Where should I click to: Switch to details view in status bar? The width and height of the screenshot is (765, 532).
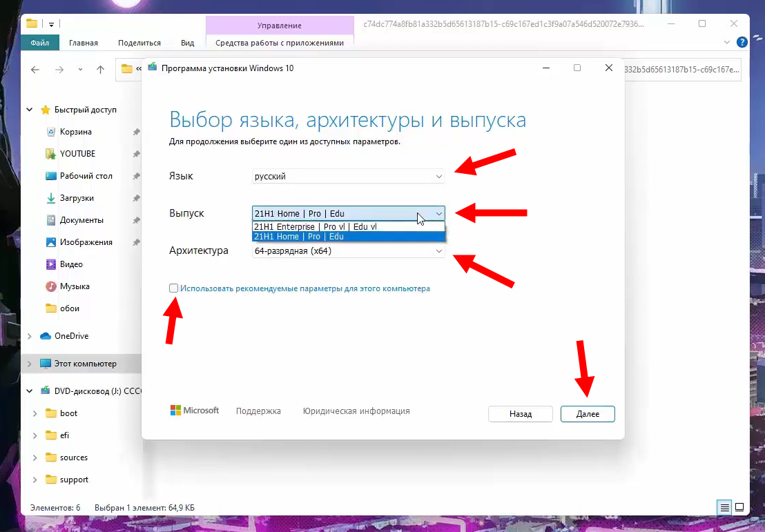[724, 508]
